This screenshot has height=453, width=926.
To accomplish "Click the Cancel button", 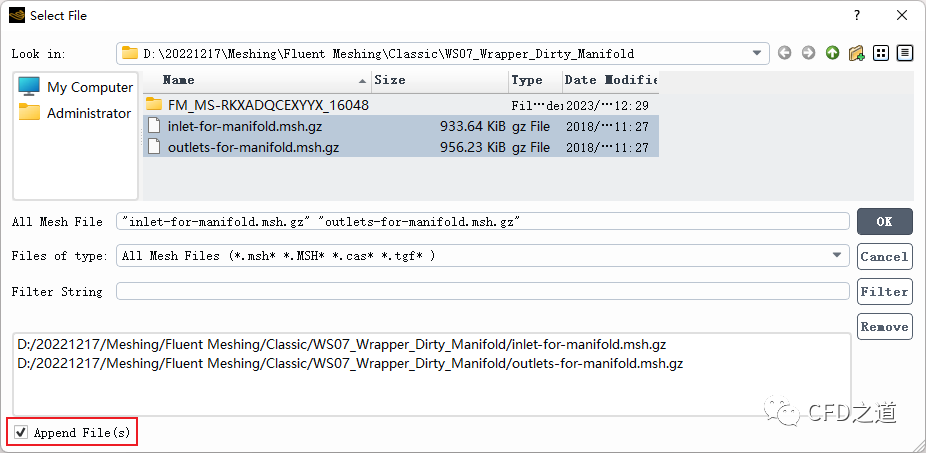I will click(884, 257).
